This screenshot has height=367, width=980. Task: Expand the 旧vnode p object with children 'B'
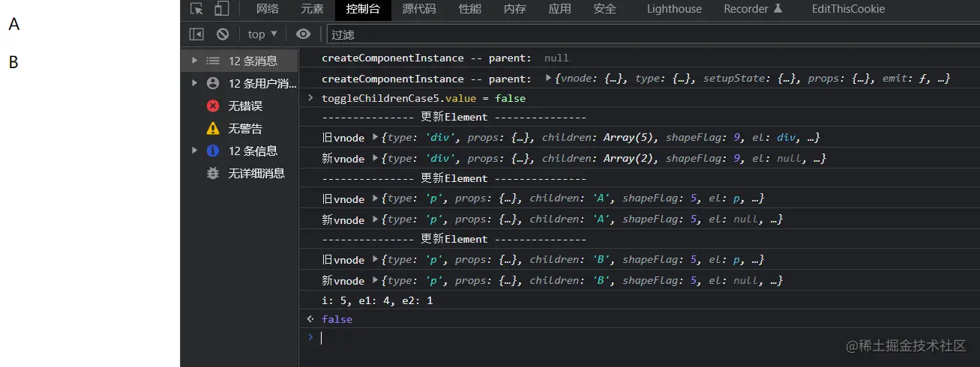click(x=376, y=259)
